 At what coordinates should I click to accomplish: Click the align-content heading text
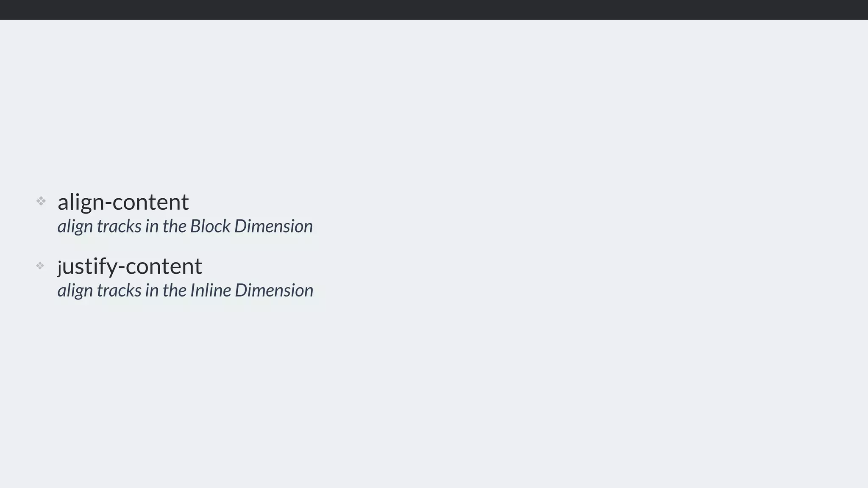[x=123, y=202]
